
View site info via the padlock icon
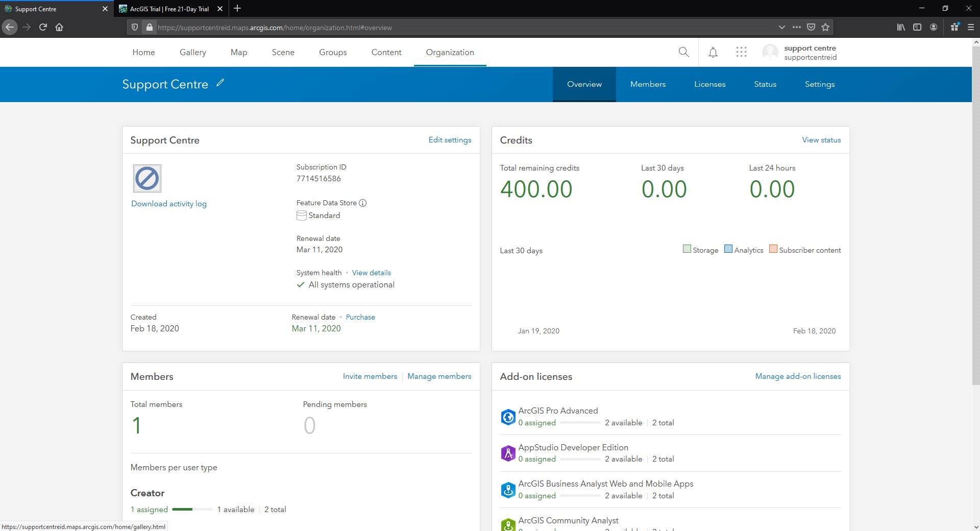(x=149, y=28)
